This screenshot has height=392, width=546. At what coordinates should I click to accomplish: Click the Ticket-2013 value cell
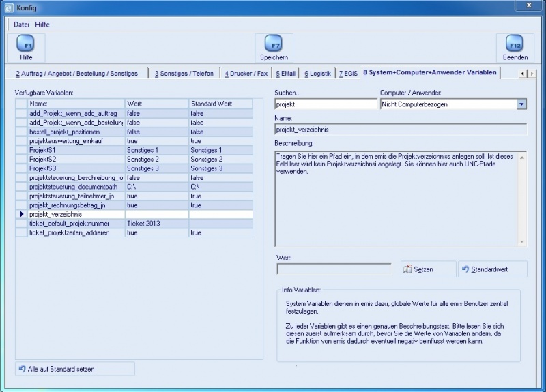156,224
